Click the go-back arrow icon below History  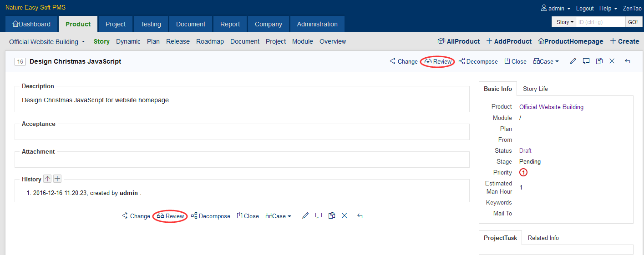(360, 216)
